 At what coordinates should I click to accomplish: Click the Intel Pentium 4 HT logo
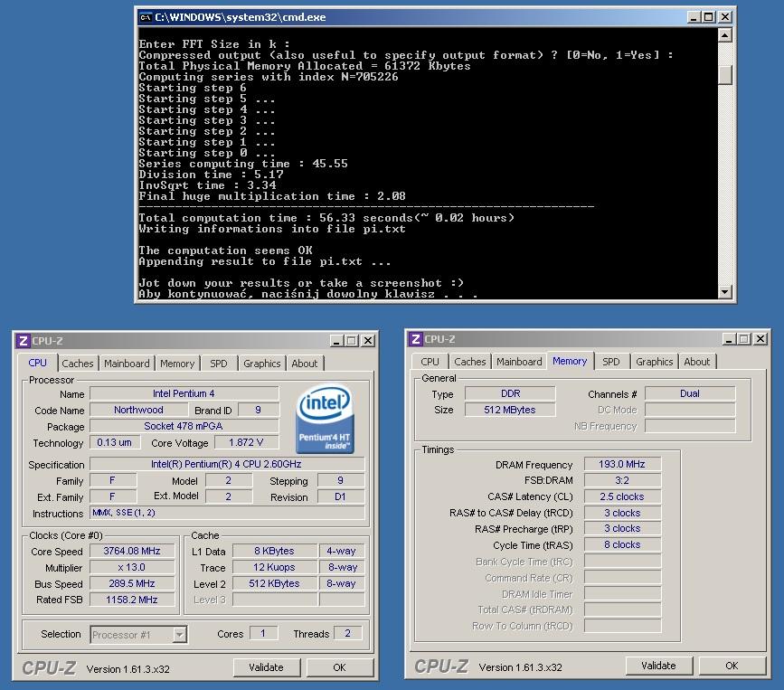(325, 419)
